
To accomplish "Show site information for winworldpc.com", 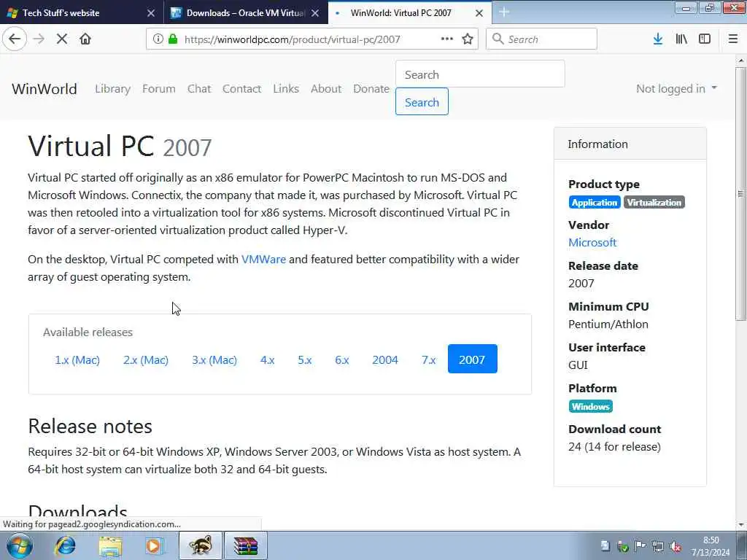I will click(158, 39).
